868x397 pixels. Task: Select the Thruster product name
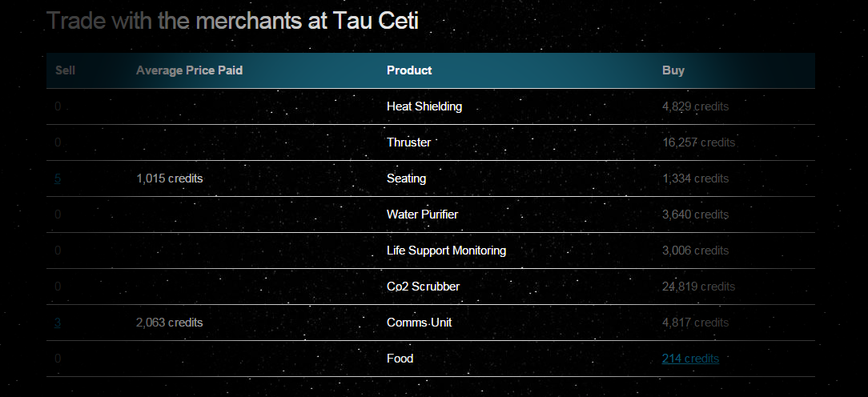(x=409, y=142)
